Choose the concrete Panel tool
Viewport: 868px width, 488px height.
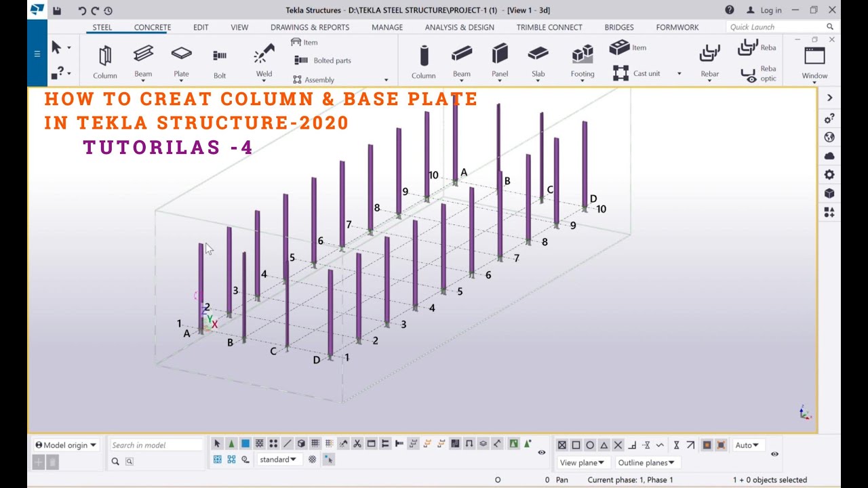point(500,62)
